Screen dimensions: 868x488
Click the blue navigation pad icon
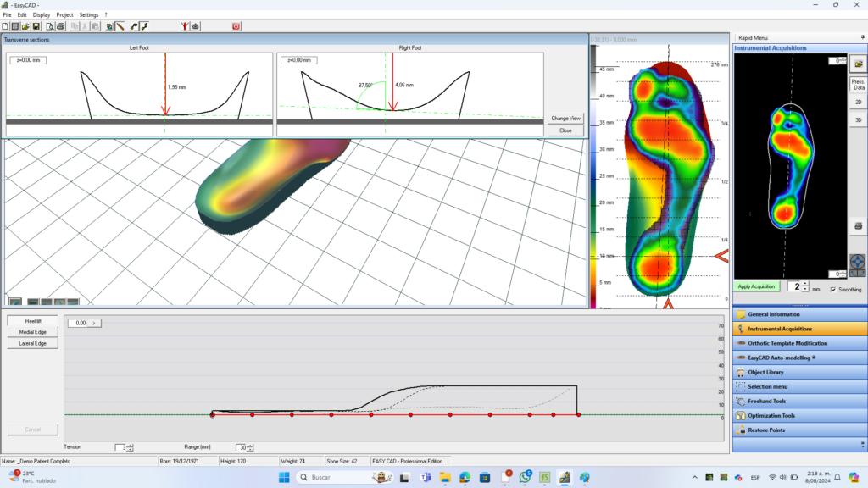tap(858, 263)
